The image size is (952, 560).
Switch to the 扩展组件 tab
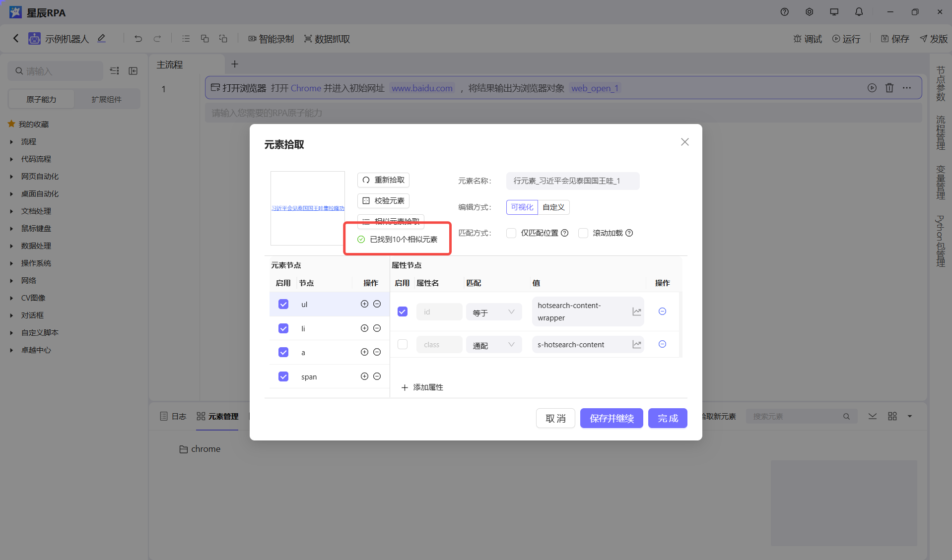(106, 99)
